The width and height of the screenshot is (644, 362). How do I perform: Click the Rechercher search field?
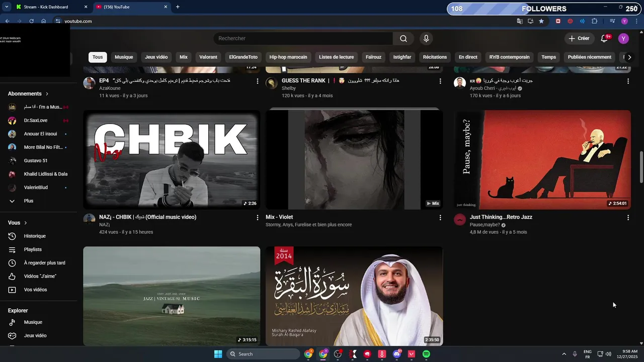coord(303,39)
